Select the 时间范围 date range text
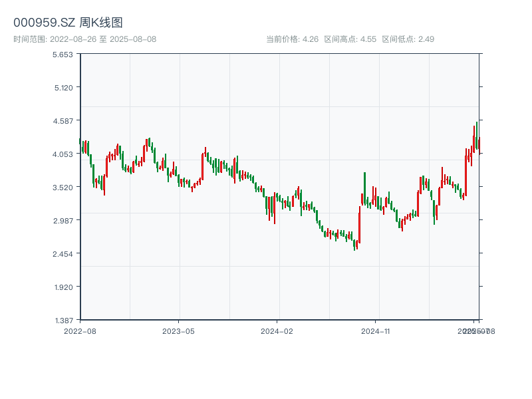 [85, 39]
